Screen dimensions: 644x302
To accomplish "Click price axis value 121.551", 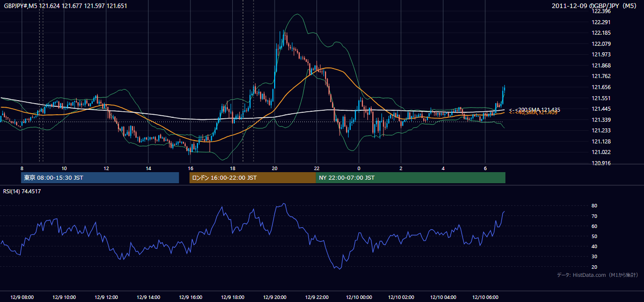I will [x=602, y=98].
